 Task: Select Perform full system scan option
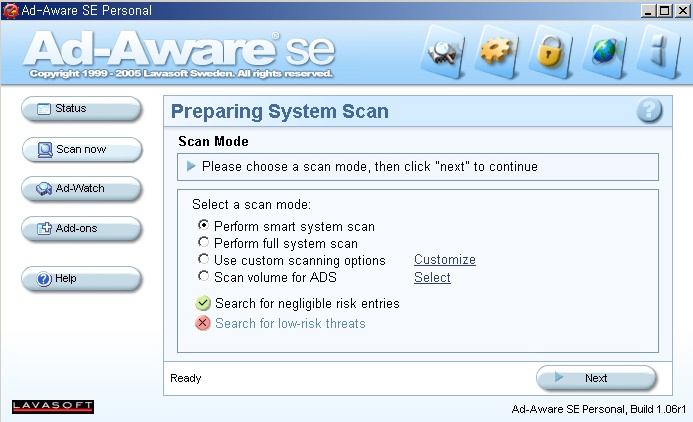click(x=204, y=243)
